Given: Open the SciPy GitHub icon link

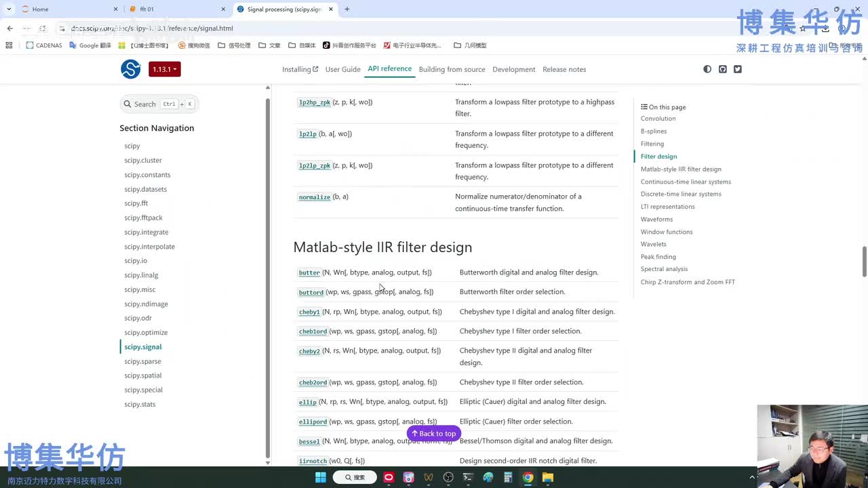Looking at the screenshot, I should pos(723,69).
